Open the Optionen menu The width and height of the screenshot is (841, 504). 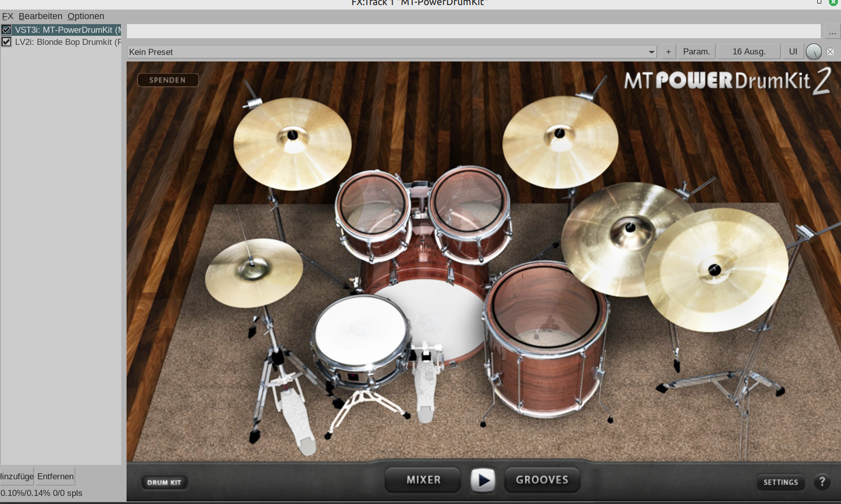click(x=86, y=16)
